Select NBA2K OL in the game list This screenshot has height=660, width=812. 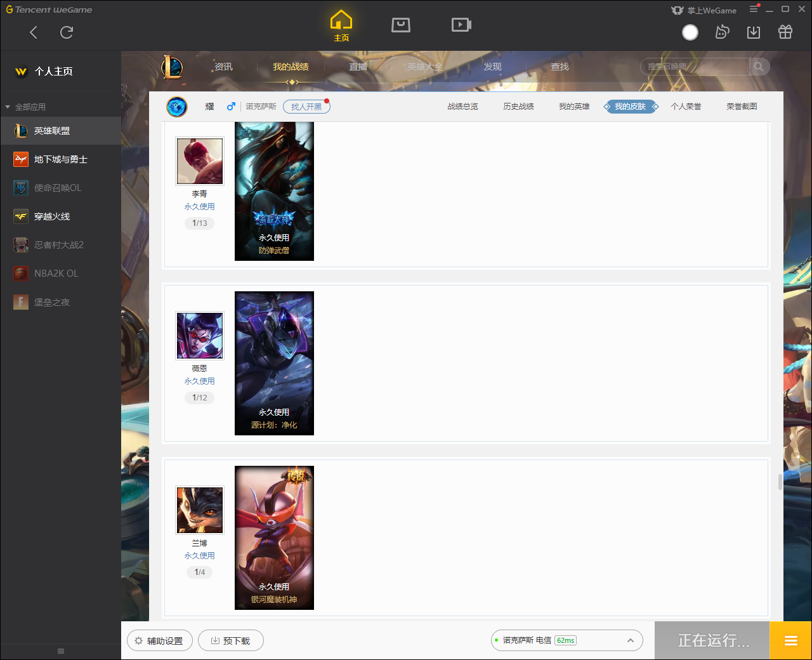pos(60,274)
